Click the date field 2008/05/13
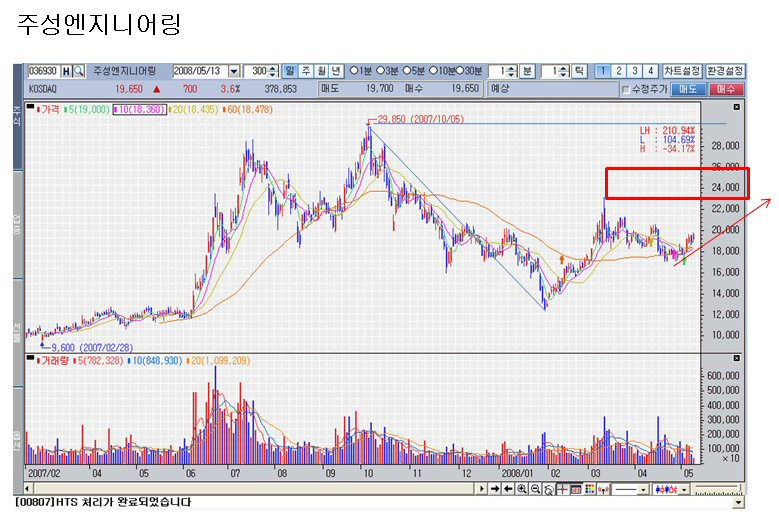 click(x=200, y=71)
